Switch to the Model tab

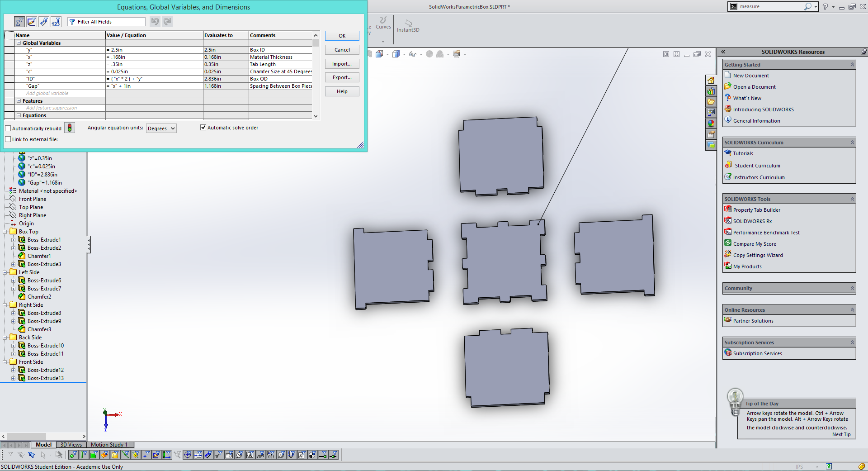click(44, 445)
